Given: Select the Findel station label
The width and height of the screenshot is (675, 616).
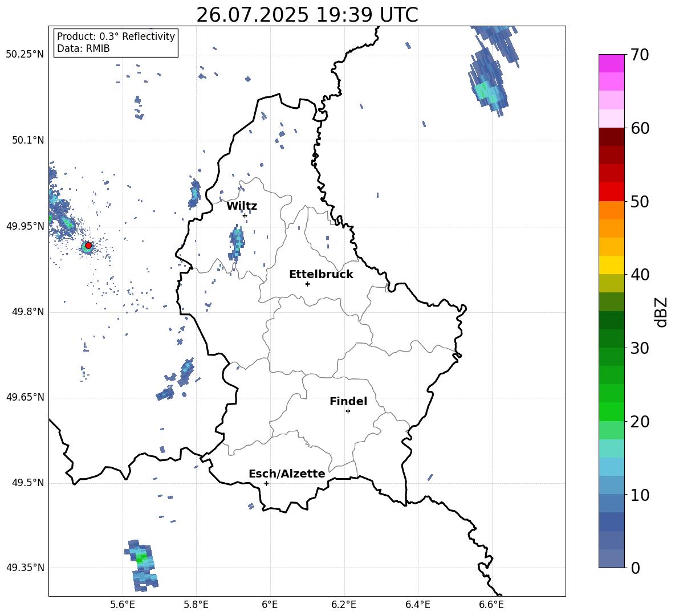Looking at the screenshot, I should (x=348, y=401).
